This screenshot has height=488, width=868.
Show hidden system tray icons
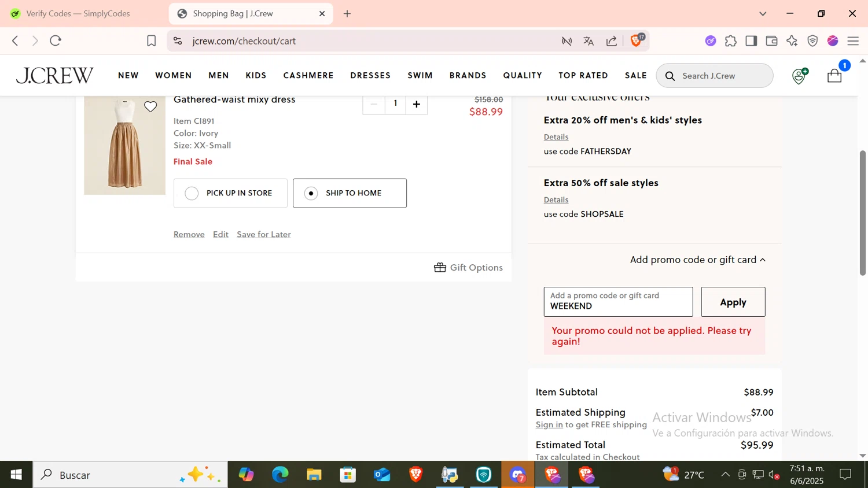pyautogui.click(x=725, y=475)
